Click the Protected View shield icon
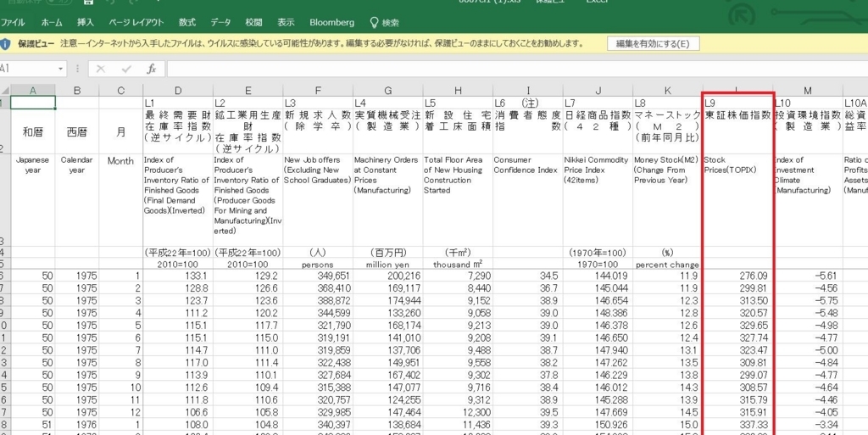The width and height of the screenshot is (868, 435). click(x=4, y=43)
